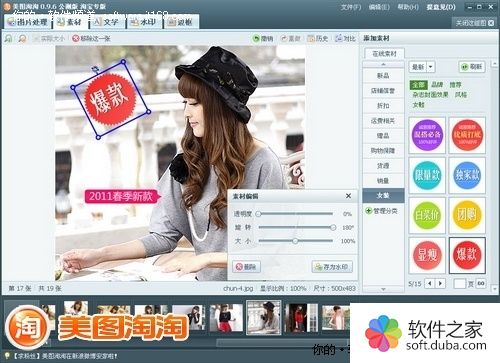Select the 赠品 category
This screenshot has height=363, width=500.
[x=383, y=136]
